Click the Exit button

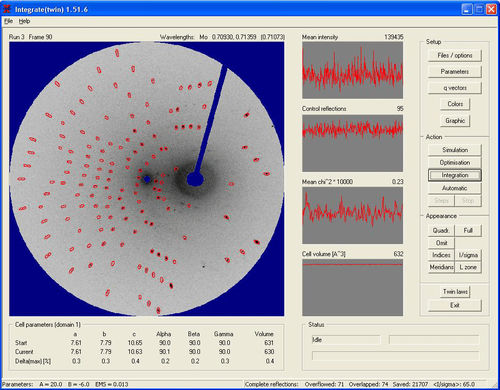click(455, 305)
